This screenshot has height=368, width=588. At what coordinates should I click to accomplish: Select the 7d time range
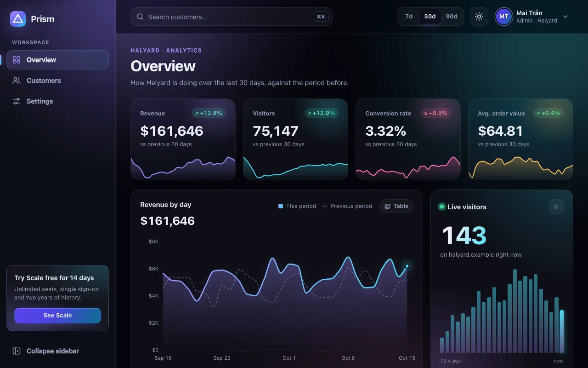[409, 17]
